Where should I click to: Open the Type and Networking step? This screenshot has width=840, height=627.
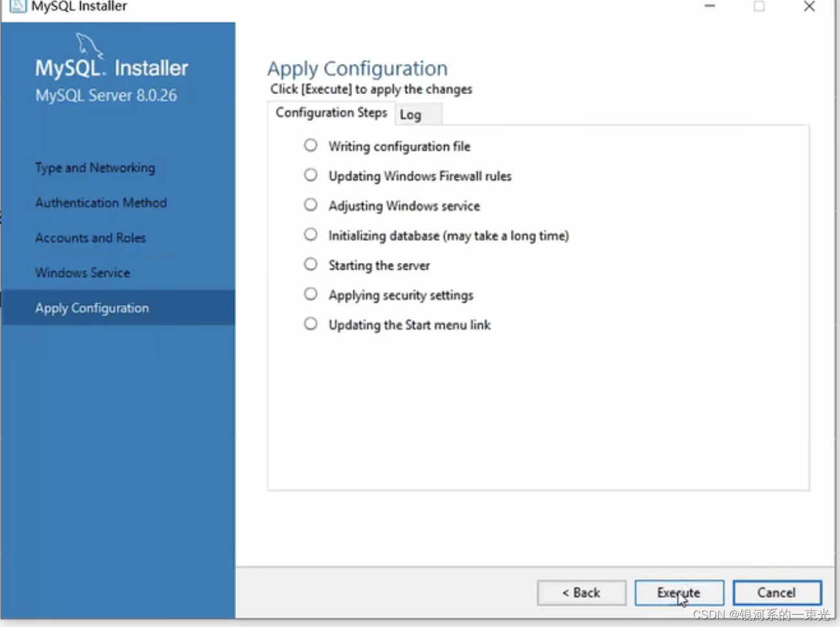[x=95, y=168]
